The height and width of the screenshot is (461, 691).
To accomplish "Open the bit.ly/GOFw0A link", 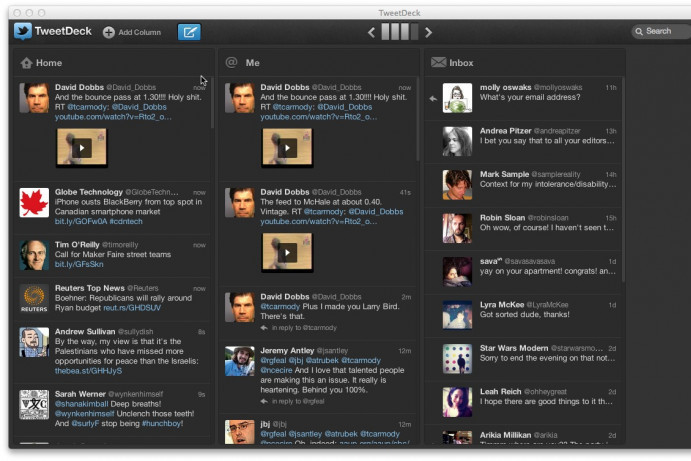I will 79,221.
